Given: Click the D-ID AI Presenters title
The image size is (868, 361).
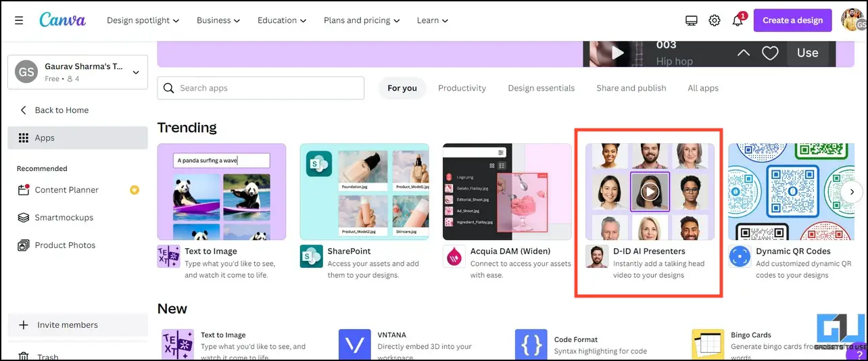Looking at the screenshot, I should click(x=649, y=251).
